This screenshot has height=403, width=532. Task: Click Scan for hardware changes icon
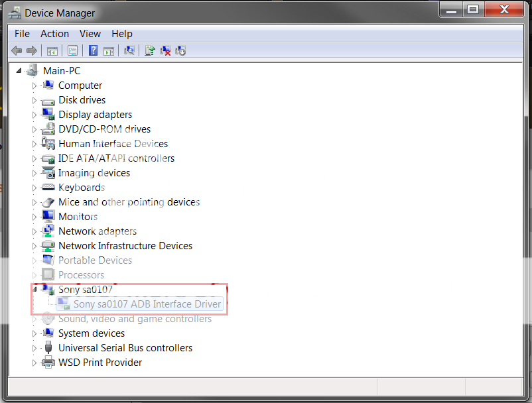click(129, 51)
